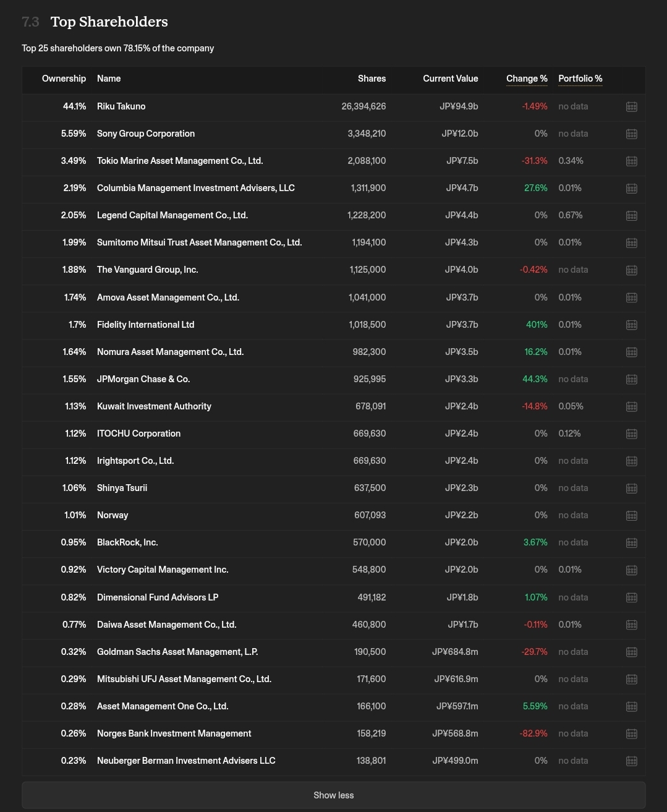The image size is (667, 812).
Task: Open history icon for Sony Group Corporation
Action: pos(631,134)
